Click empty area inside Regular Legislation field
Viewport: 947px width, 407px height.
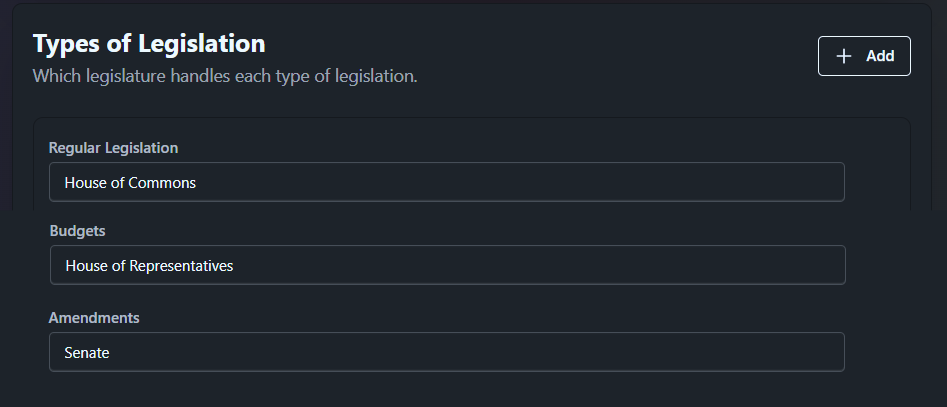coord(519,182)
